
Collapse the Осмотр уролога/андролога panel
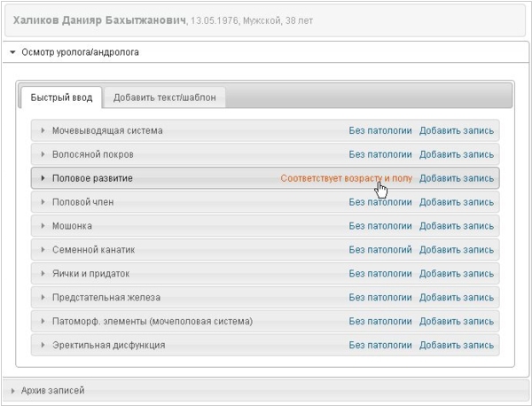(13, 52)
